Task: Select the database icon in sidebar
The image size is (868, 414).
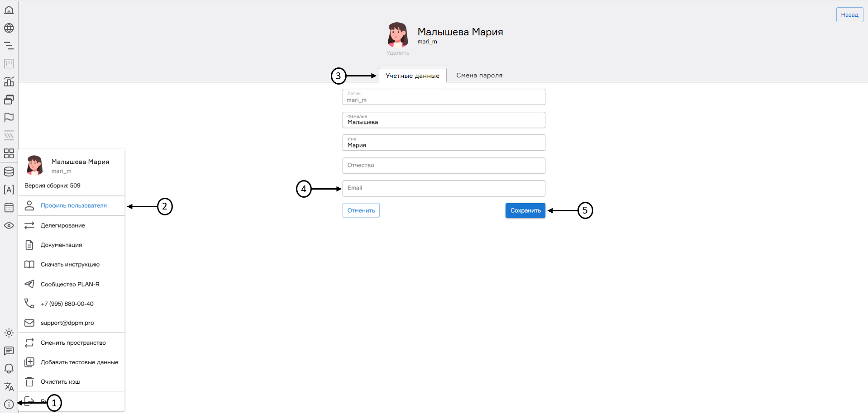Action: click(x=9, y=171)
